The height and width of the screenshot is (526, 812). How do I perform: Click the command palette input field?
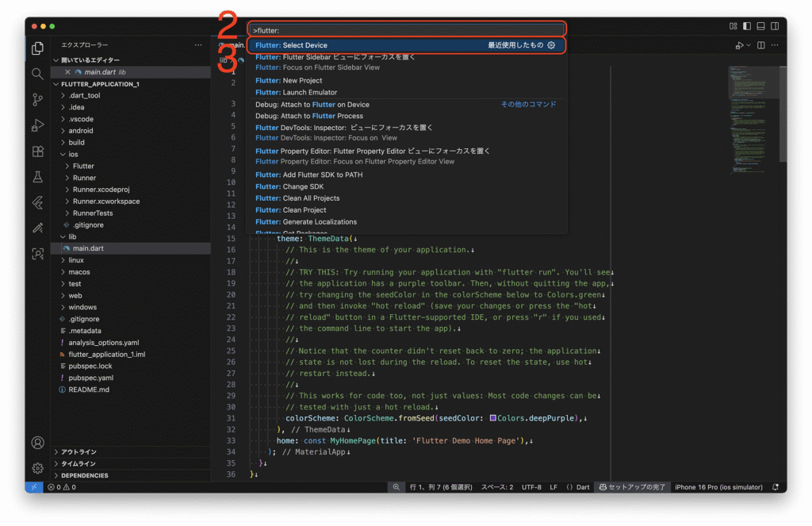pyautogui.click(x=406, y=29)
